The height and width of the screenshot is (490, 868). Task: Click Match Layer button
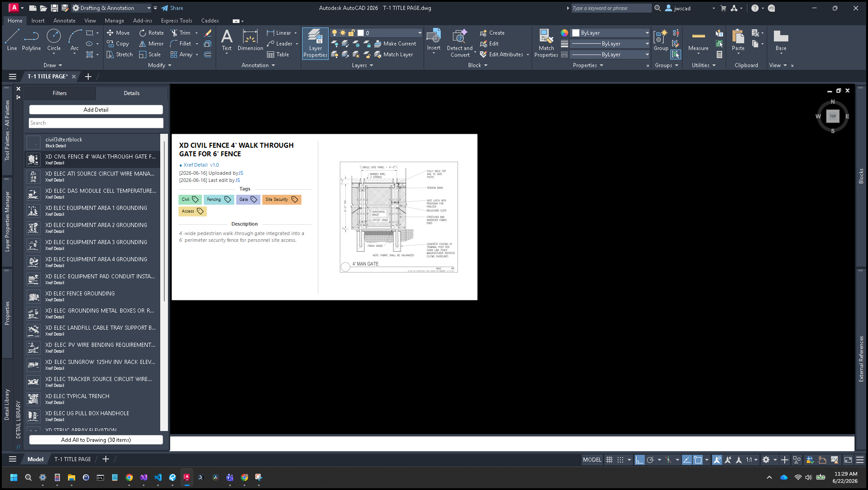click(x=393, y=54)
